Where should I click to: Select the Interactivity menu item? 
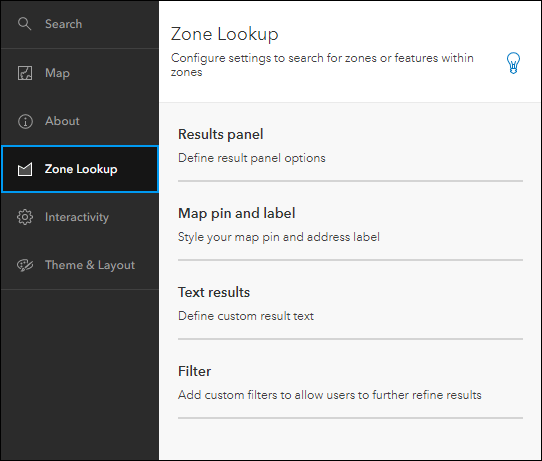coord(80,217)
